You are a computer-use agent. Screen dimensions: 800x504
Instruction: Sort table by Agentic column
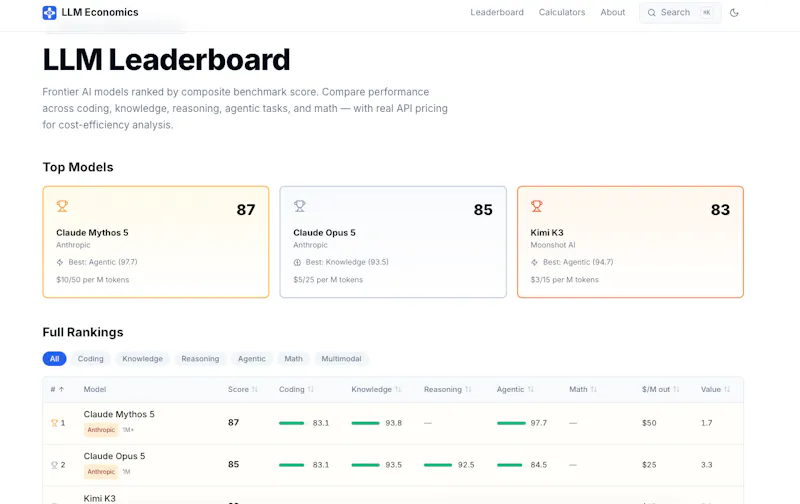pyautogui.click(x=515, y=389)
